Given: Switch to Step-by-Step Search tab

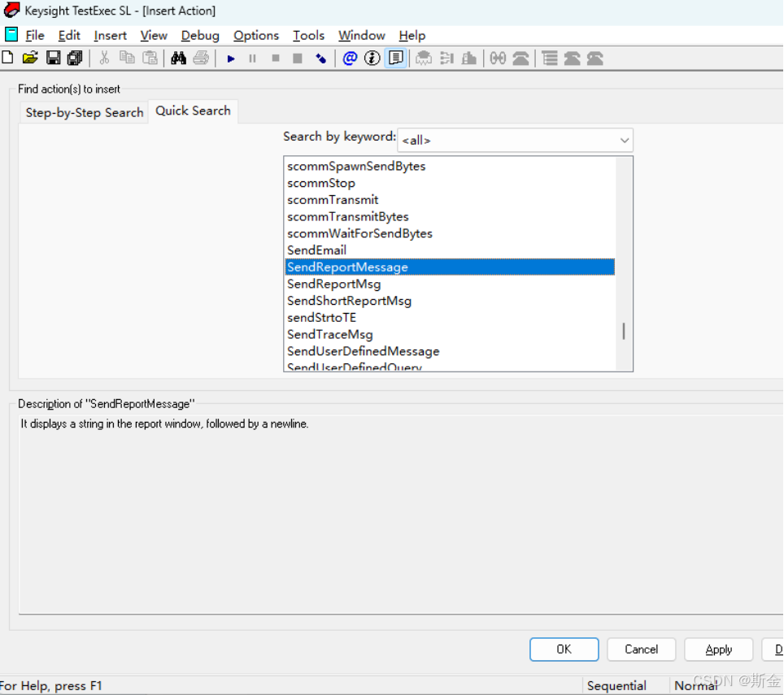Looking at the screenshot, I should click(x=85, y=112).
